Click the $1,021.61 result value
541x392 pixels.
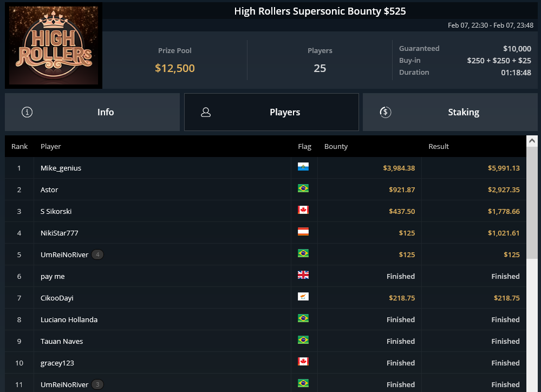[504, 233]
